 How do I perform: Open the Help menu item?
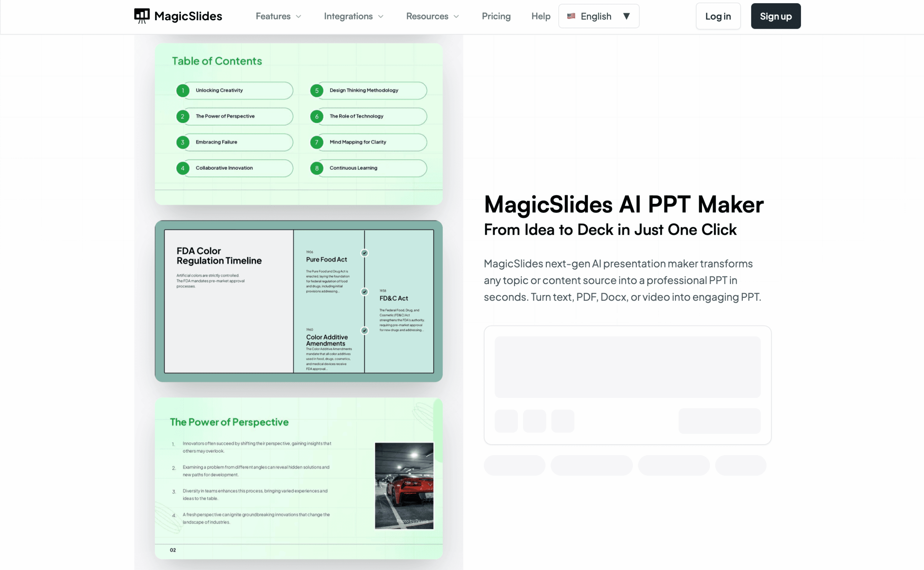[540, 16]
